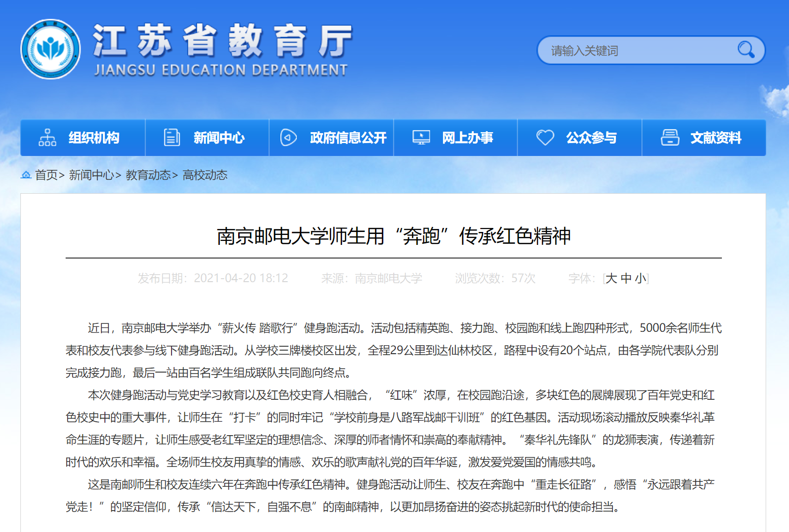Screen dimensions: 789x532
Task: Click the home icon in breadcrumb
Action: [x=26, y=175]
